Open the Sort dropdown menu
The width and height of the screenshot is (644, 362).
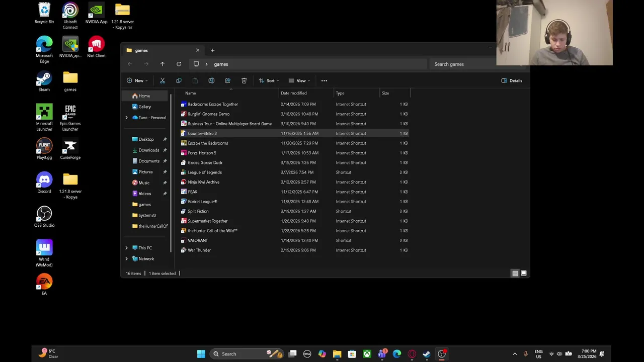point(269,80)
